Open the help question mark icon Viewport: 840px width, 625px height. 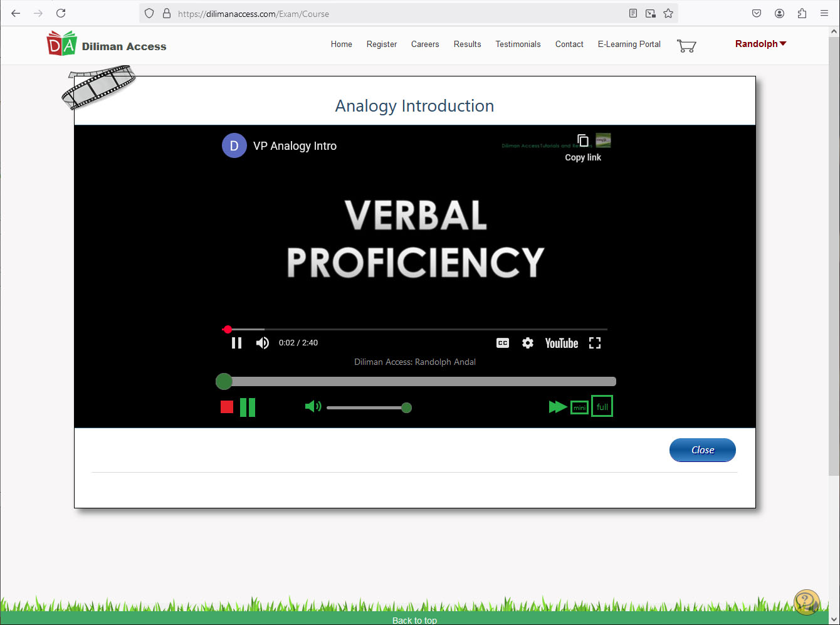[806, 602]
